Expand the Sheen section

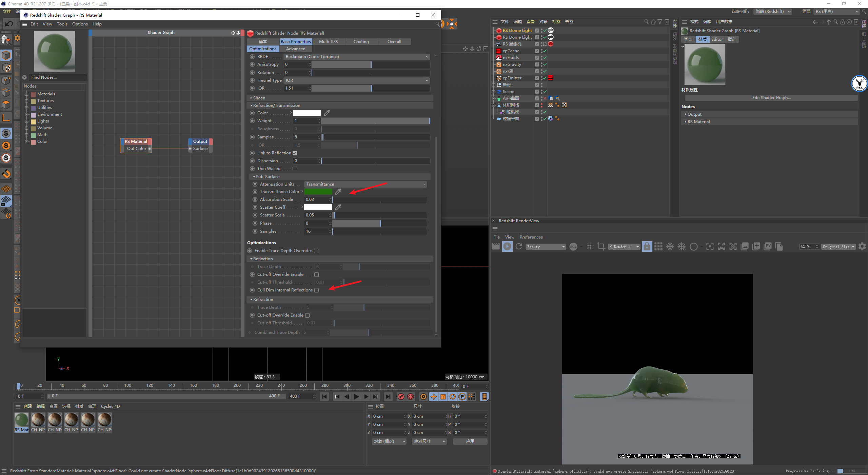(x=259, y=98)
